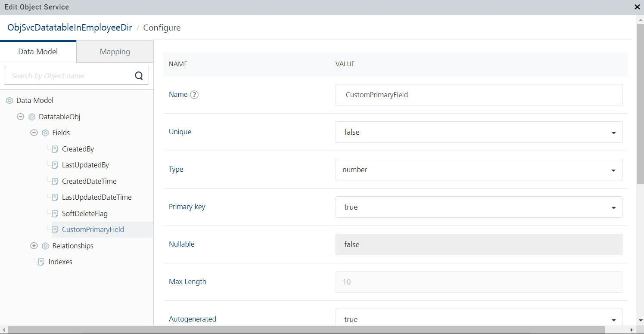The image size is (644, 334).
Task: Click the gear icon beside DatatableObj
Action: pyautogui.click(x=32, y=117)
